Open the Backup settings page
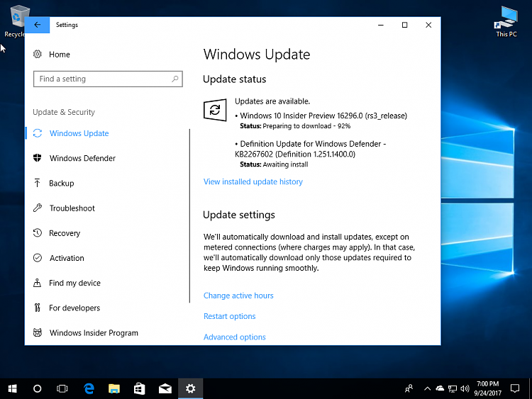532x399 pixels. pyautogui.click(x=62, y=184)
